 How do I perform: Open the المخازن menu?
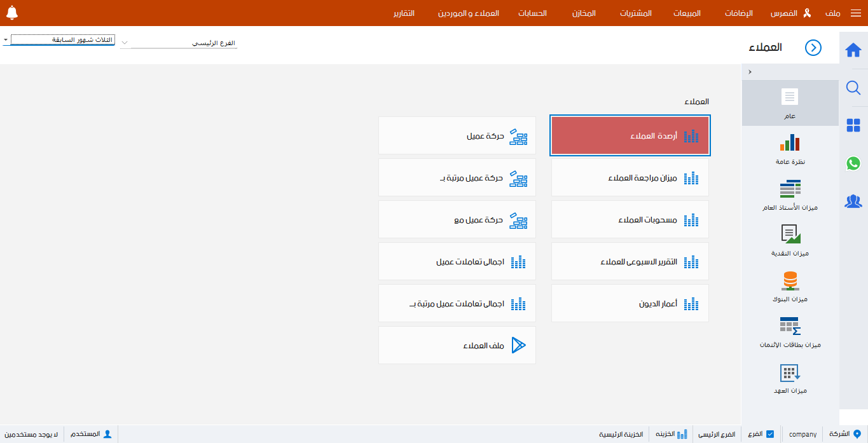(584, 13)
